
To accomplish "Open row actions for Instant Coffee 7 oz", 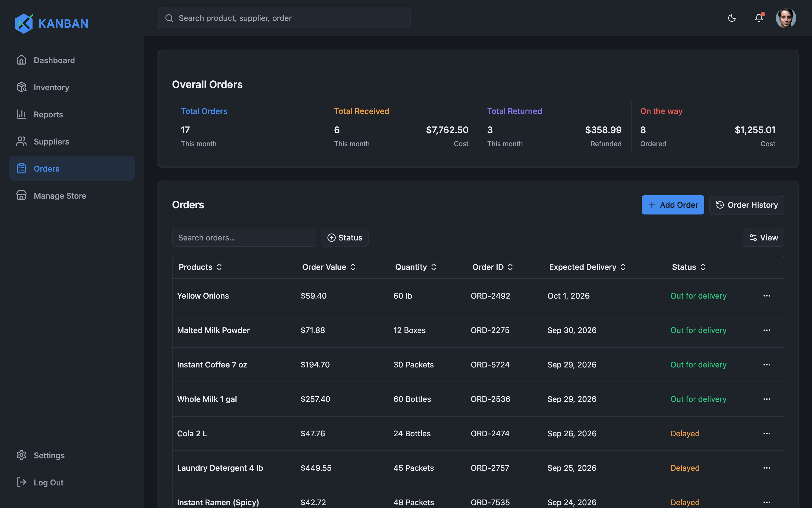I will [767, 365].
